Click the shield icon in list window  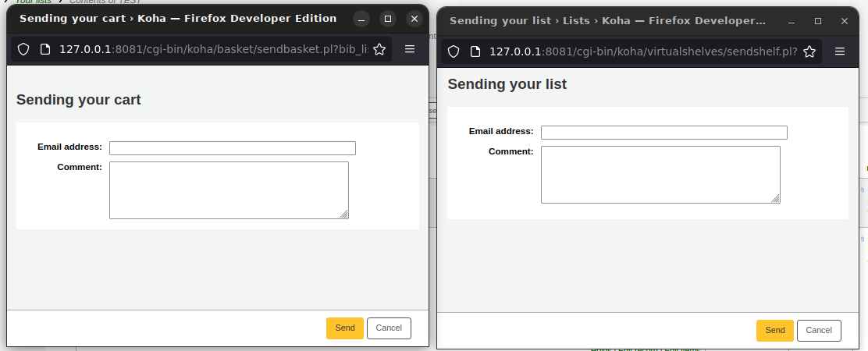454,51
